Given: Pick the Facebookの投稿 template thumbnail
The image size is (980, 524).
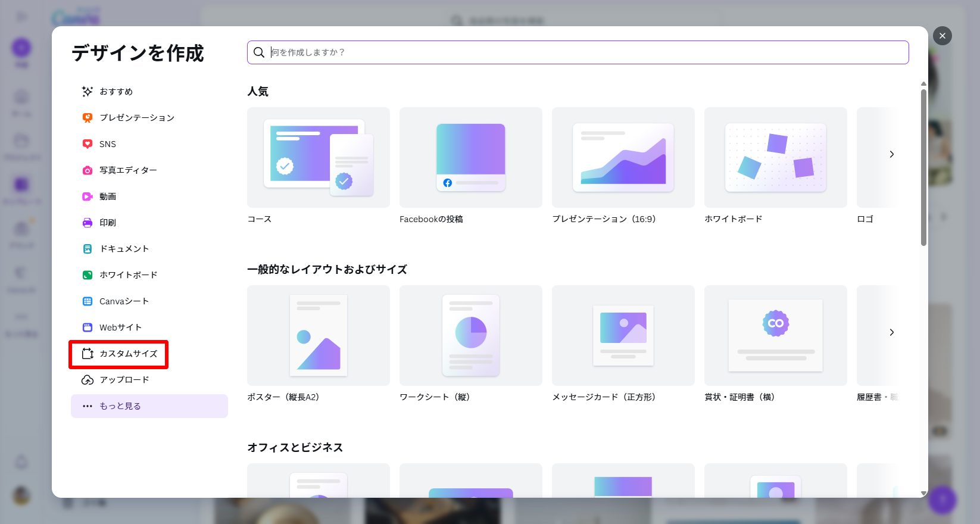Looking at the screenshot, I should click(x=470, y=157).
